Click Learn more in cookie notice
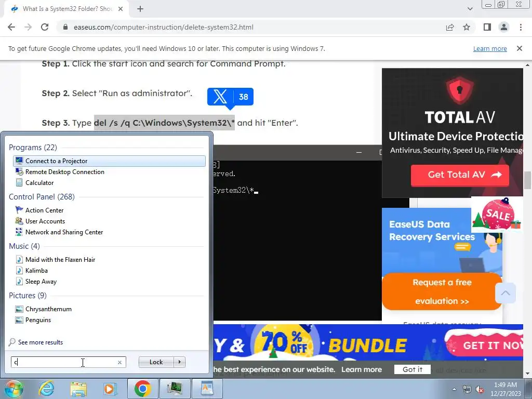The image size is (532, 399). click(x=362, y=369)
